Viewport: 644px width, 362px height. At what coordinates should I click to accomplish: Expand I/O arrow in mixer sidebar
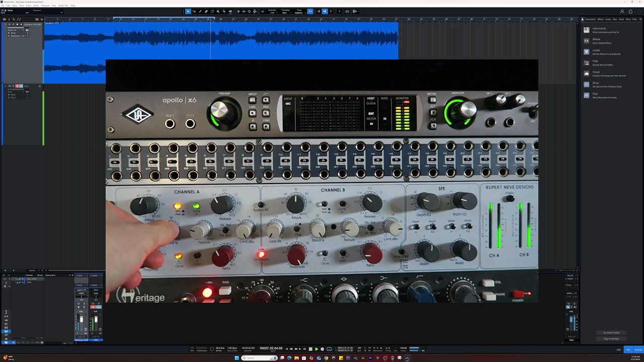click(x=10, y=279)
